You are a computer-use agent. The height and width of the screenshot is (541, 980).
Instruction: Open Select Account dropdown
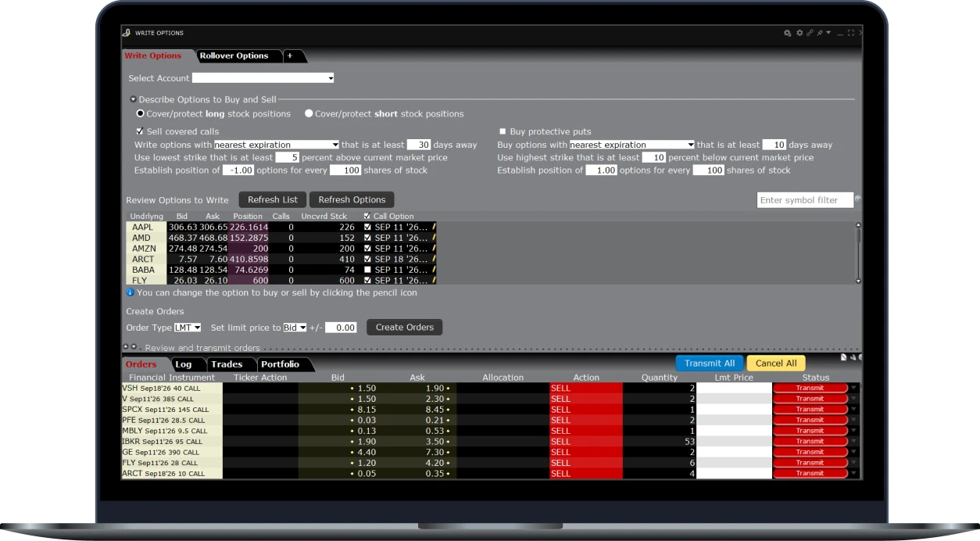tap(263, 78)
